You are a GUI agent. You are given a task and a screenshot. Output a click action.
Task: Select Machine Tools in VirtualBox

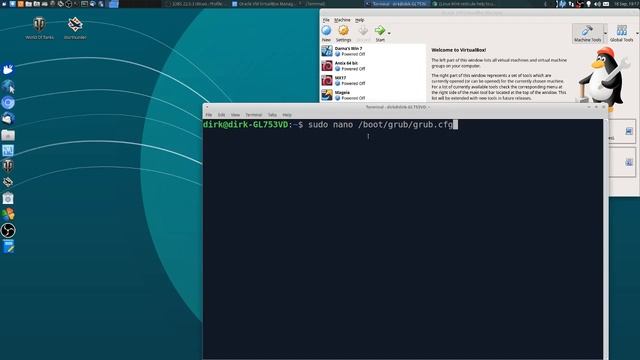(587, 33)
